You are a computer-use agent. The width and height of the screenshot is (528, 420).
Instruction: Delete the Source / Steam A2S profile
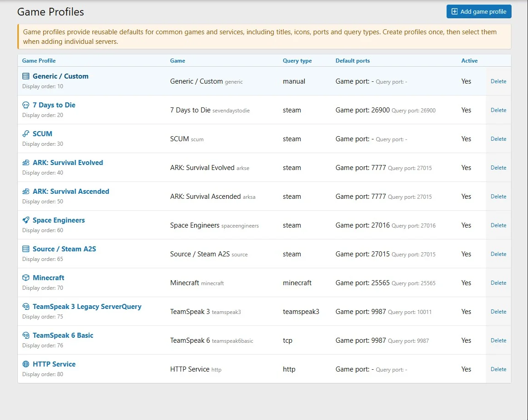498,254
